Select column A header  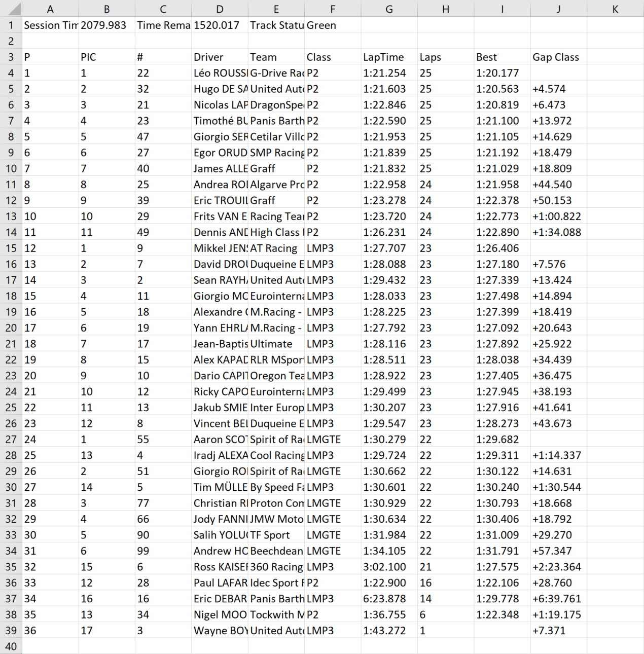tap(50, 9)
